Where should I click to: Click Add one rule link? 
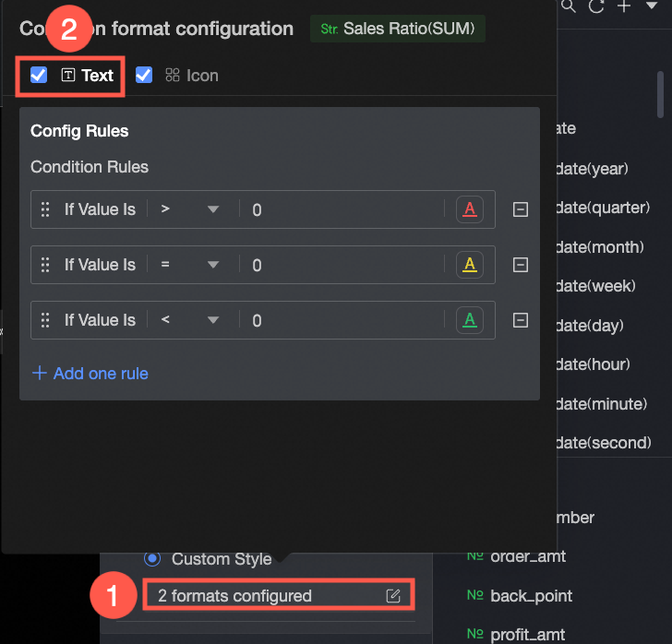101,373
